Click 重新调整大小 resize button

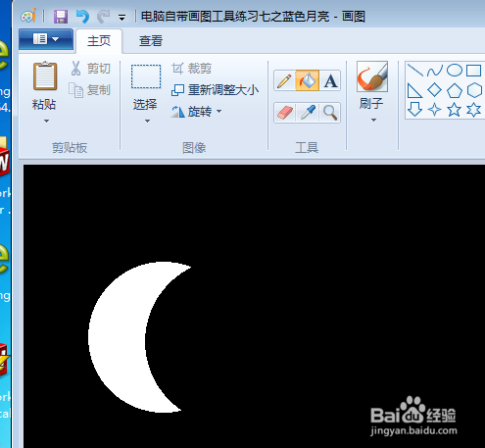click(x=216, y=90)
